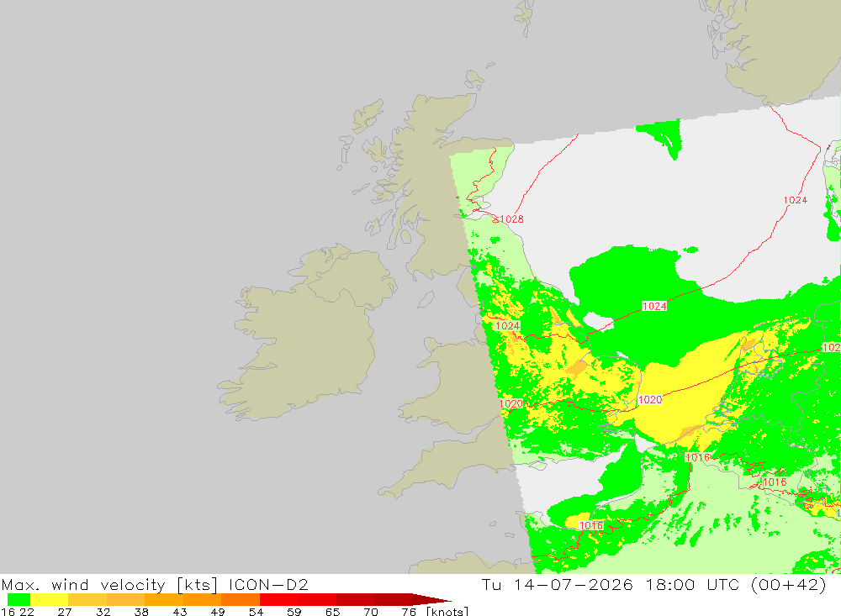Select the dark red 65–70 legend swatch
Image resolution: width=841 pixels, height=616 pixels.
[355, 599]
